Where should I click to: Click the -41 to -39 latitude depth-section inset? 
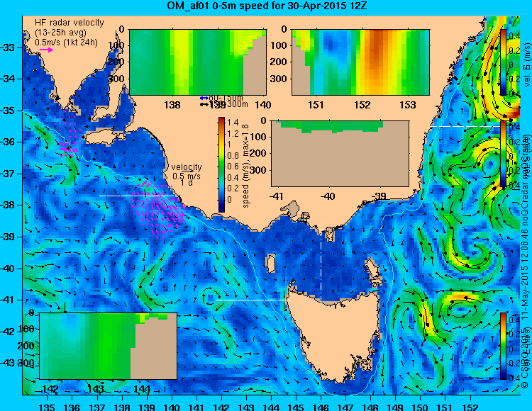[x=340, y=154]
